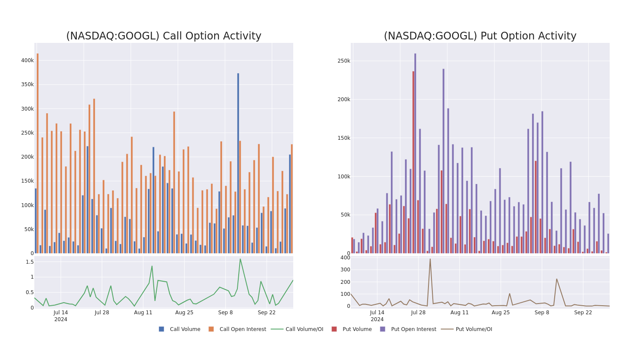Click the Jul 14 date label under put chart

[x=377, y=313]
